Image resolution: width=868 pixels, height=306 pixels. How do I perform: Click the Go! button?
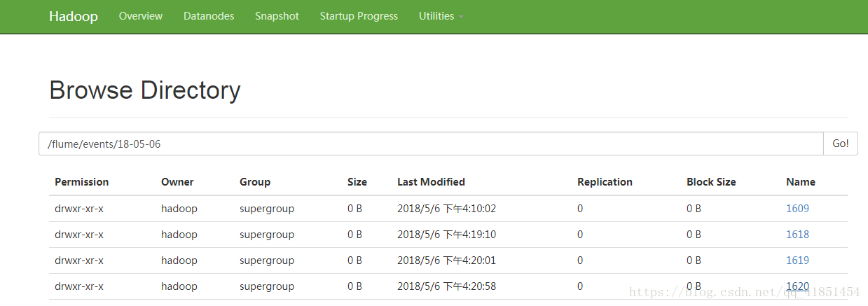pyautogui.click(x=840, y=144)
